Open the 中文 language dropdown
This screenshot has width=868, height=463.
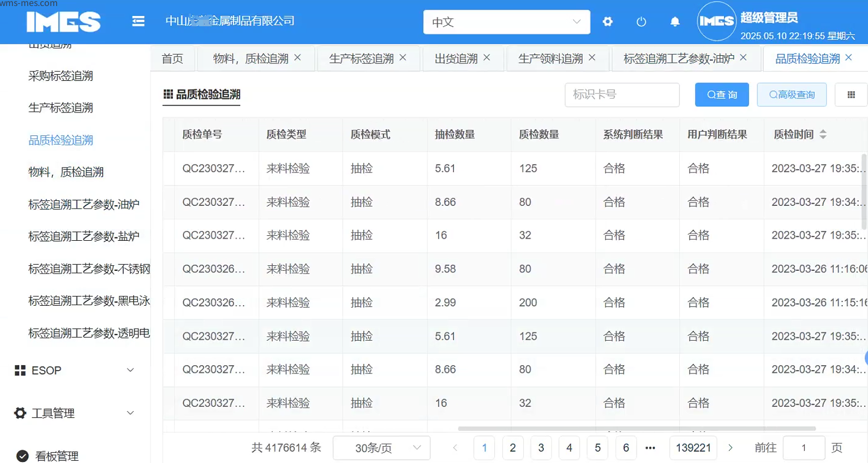click(507, 22)
